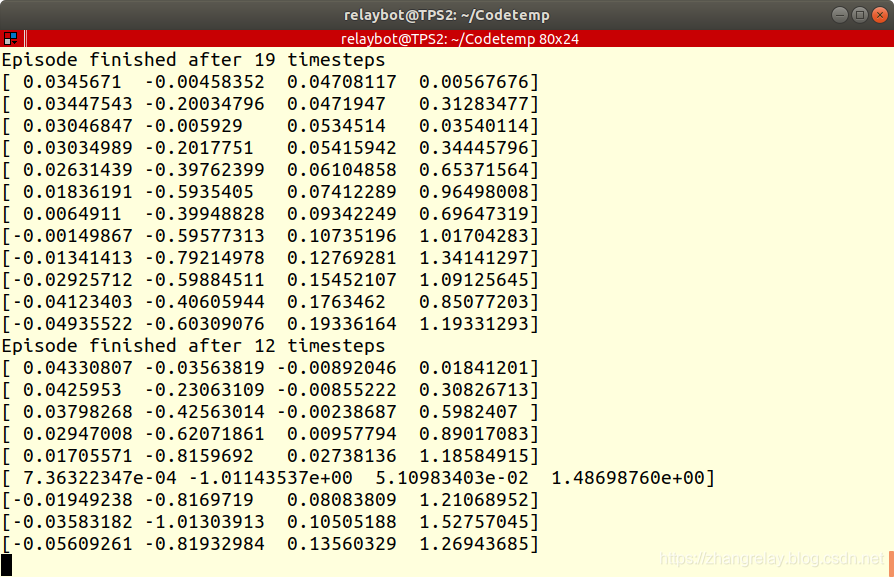
Task: Click the value 1.34141297
Action: coord(474,258)
